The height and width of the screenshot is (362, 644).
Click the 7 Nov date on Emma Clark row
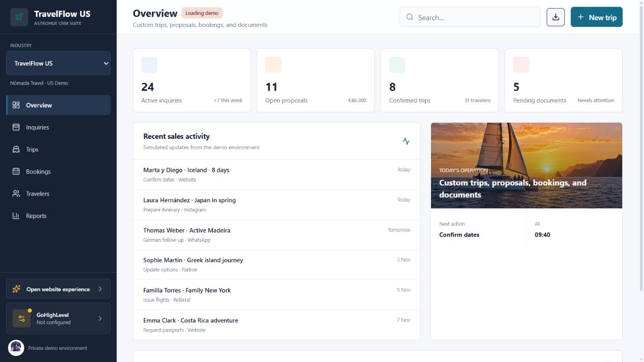click(x=404, y=320)
